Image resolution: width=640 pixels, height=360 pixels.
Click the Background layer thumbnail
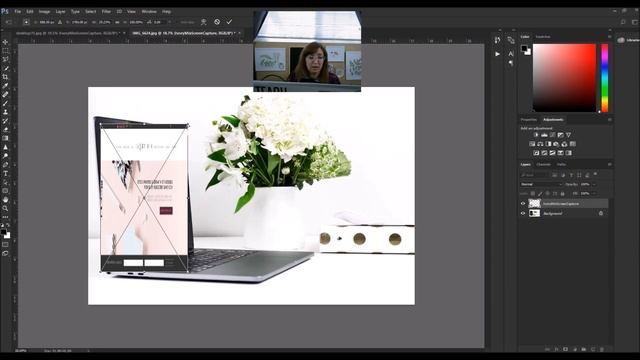[x=534, y=213]
